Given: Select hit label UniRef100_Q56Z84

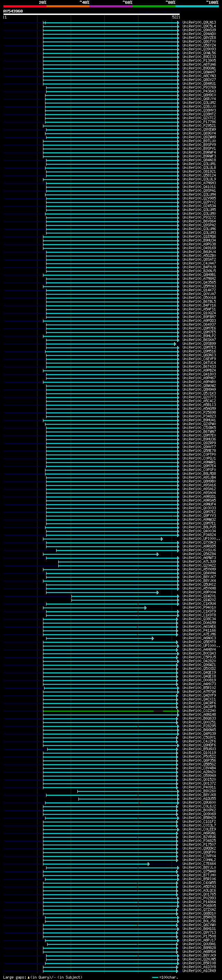Looking at the screenshot, I should click(199, 554).
